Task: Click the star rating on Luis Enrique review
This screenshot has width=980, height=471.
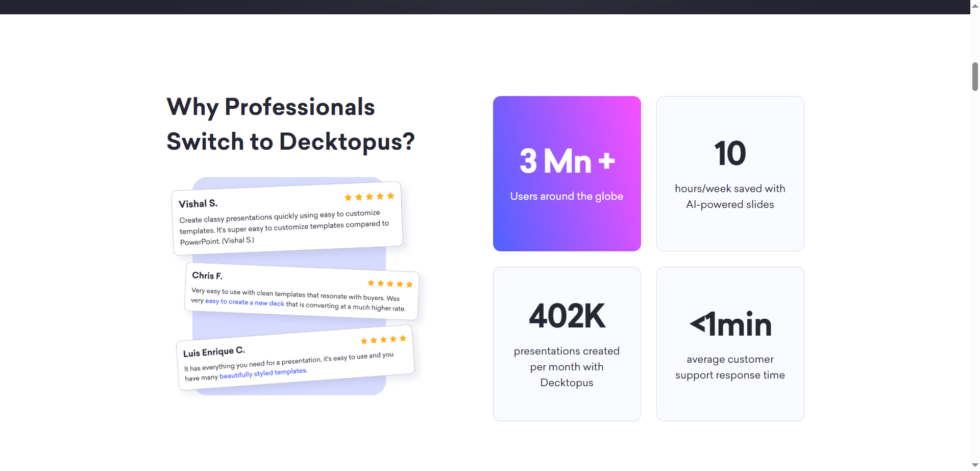Action: click(383, 340)
